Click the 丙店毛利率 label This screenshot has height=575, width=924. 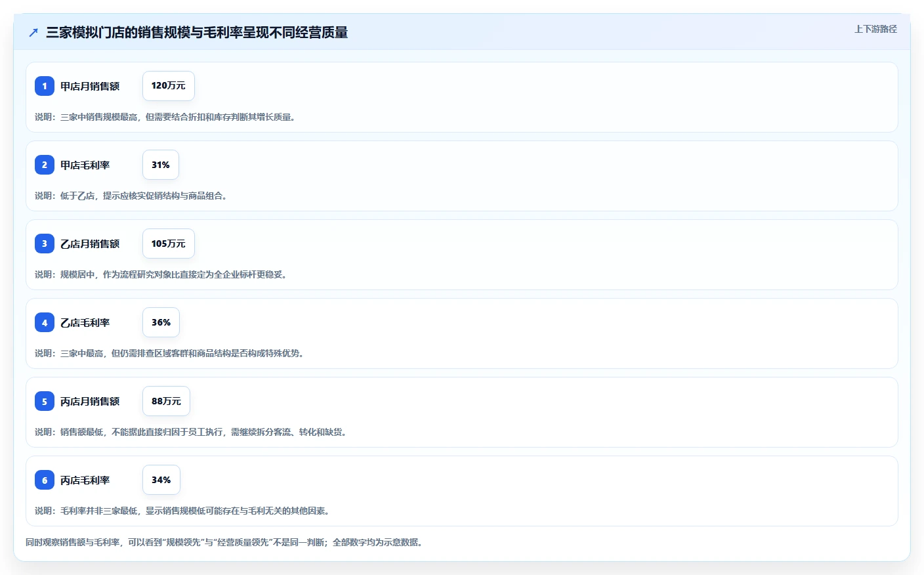85,480
